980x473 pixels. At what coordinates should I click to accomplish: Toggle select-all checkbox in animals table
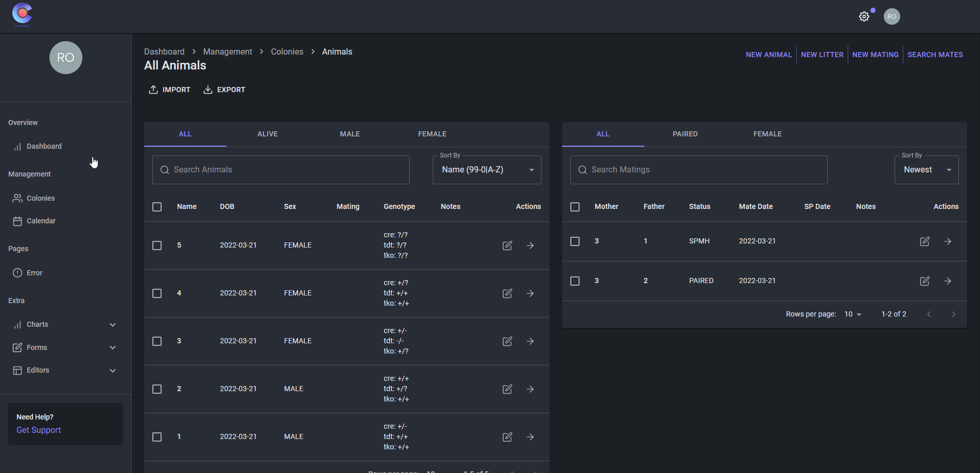point(157,207)
